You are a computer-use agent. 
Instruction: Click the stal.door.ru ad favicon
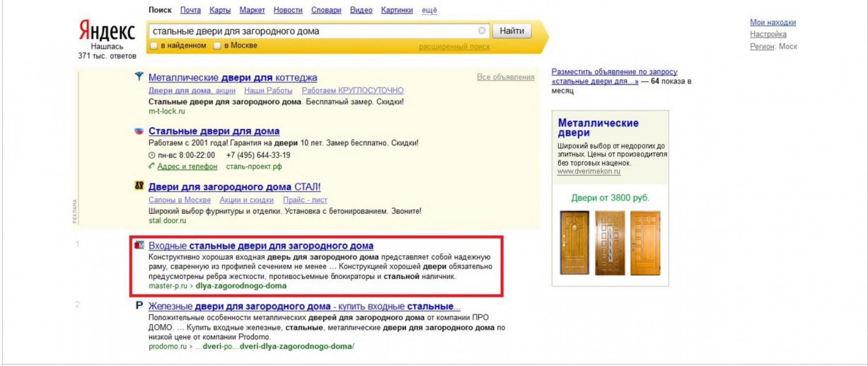tap(139, 186)
